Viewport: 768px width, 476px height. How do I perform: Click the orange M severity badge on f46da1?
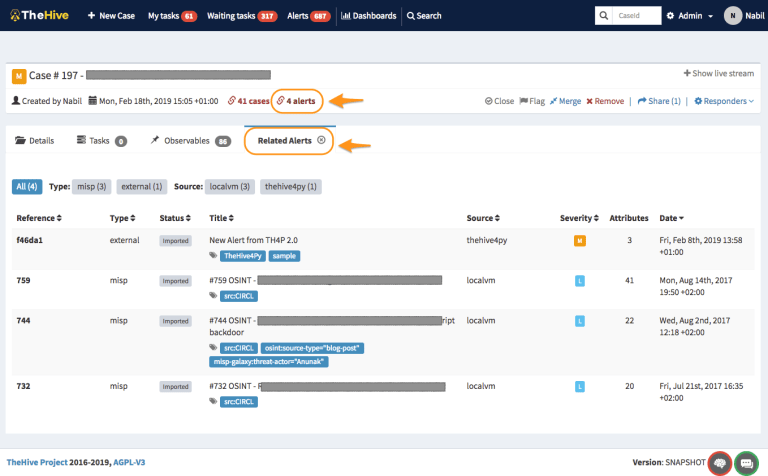tap(579, 241)
